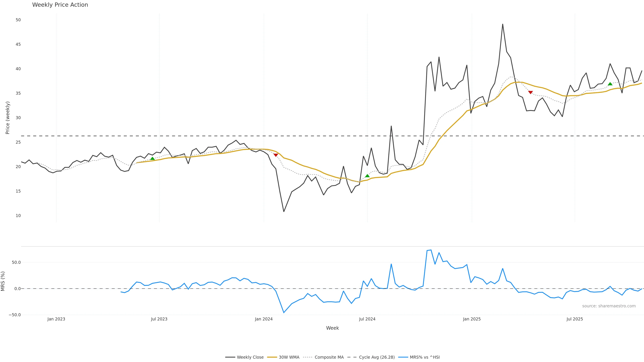Viewport: 644px width, 362px height.
Task: Click the highest price peak of Weekly Close
Action: point(502,24)
